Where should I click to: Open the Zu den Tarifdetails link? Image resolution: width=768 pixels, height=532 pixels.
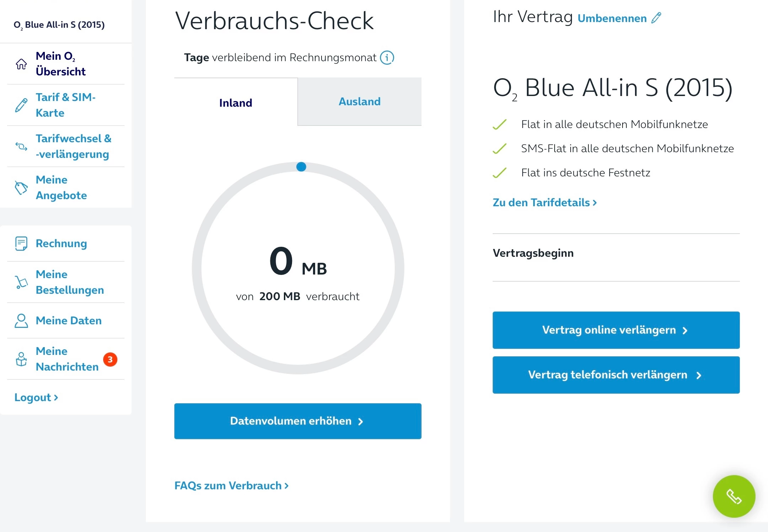coord(545,203)
